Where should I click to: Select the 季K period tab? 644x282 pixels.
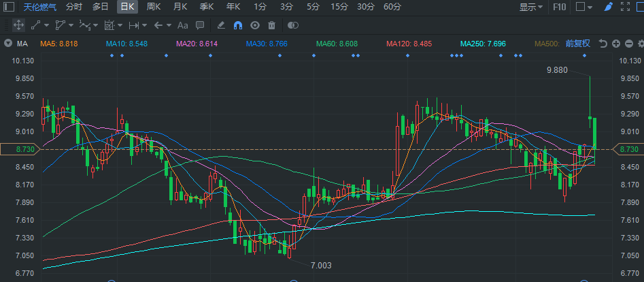pyautogui.click(x=207, y=7)
